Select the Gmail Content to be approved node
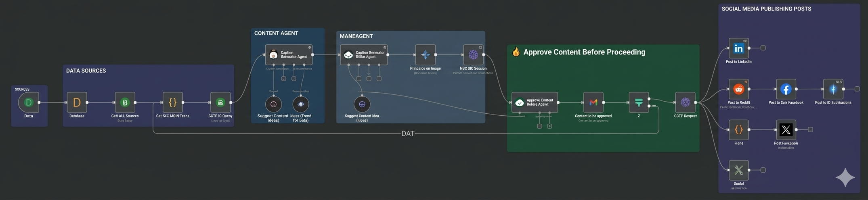 pyautogui.click(x=593, y=102)
